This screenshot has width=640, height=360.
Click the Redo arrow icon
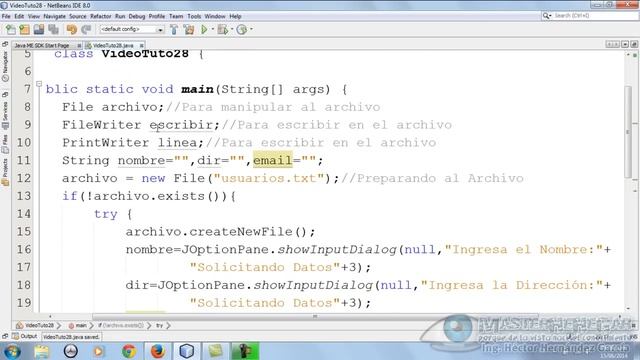(86, 29)
